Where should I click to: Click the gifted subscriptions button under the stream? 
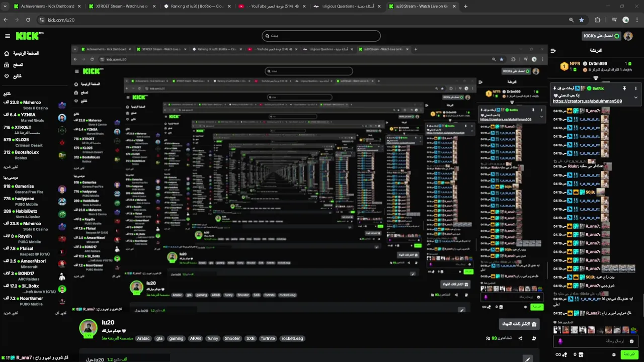519,324
